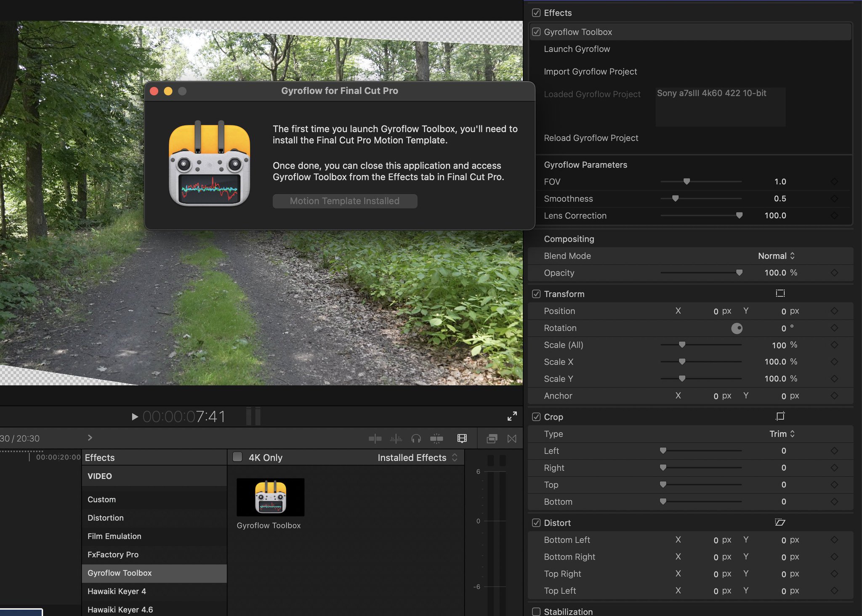862x616 pixels.
Task: Open the Blend Mode Normal dropdown
Action: click(x=776, y=256)
